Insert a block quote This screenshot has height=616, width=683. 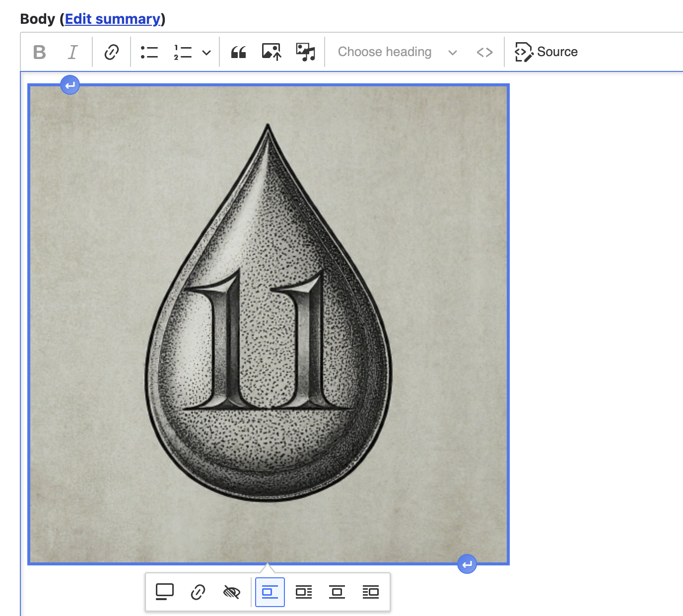(x=238, y=52)
